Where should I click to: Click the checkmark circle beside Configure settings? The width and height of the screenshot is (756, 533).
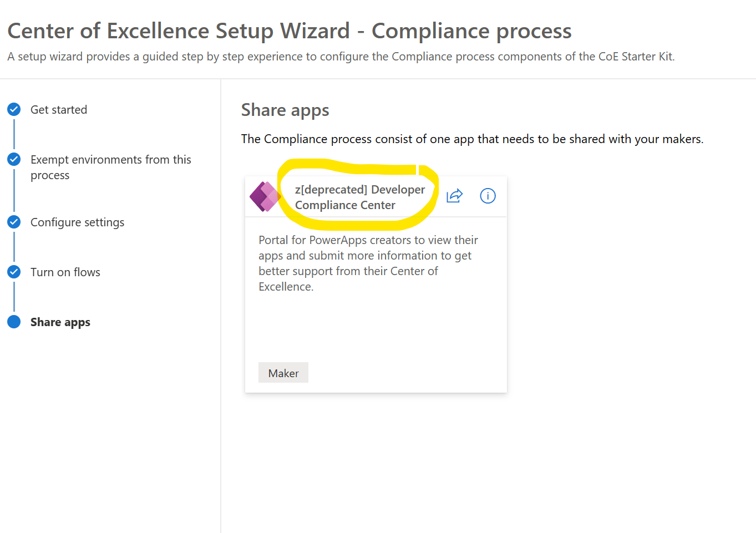(x=14, y=222)
